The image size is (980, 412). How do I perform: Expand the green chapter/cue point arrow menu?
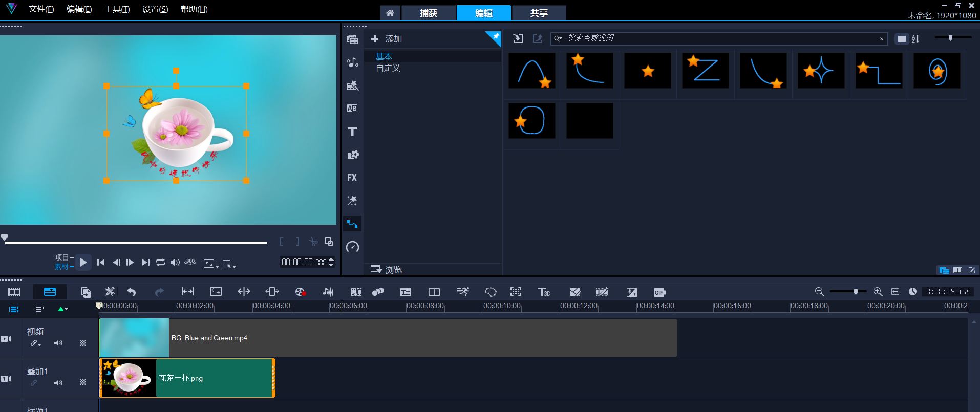(62, 309)
